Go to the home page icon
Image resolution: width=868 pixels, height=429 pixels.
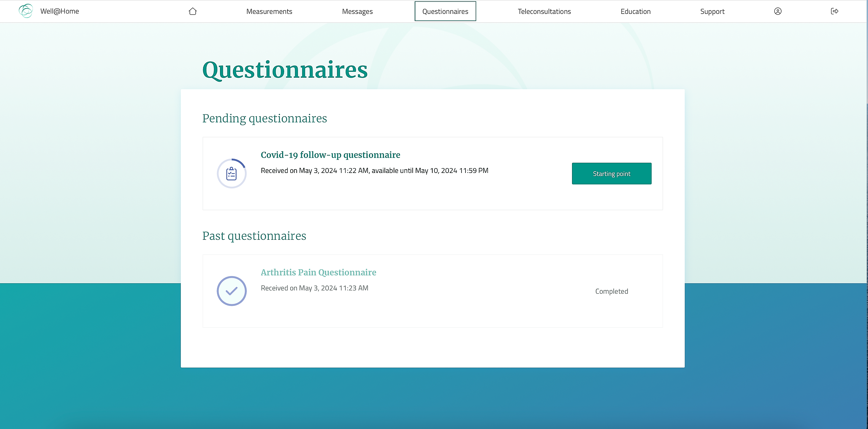coord(193,11)
